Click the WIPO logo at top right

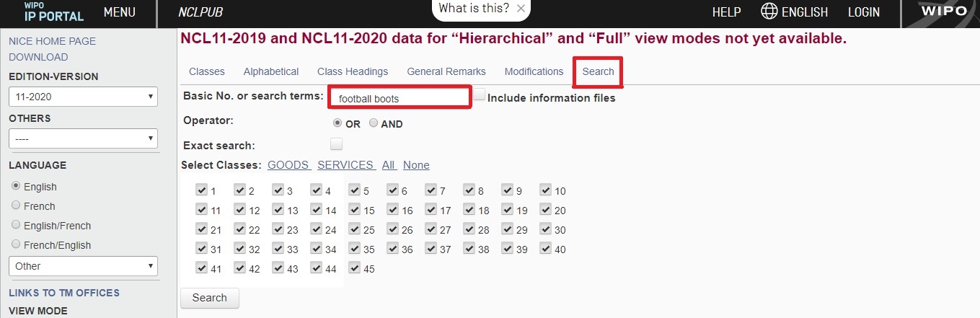(943, 12)
